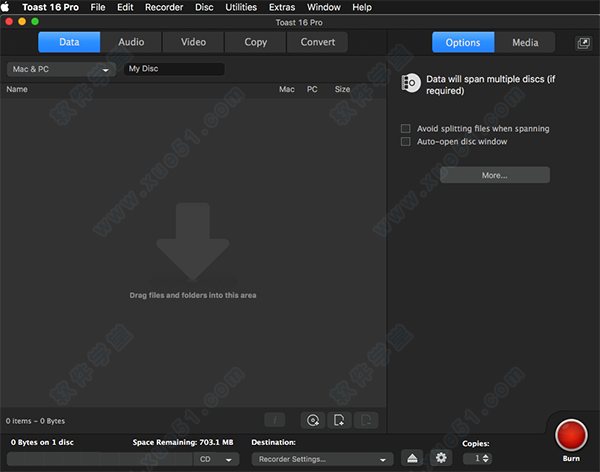Click the Size column header
The height and width of the screenshot is (472, 600).
342,89
